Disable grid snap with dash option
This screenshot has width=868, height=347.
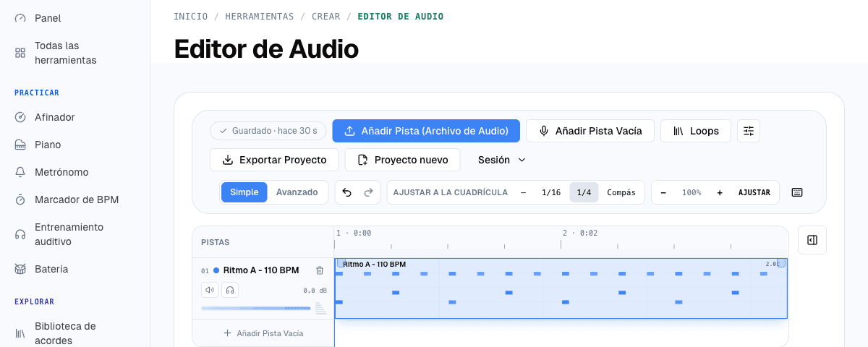[x=524, y=192]
